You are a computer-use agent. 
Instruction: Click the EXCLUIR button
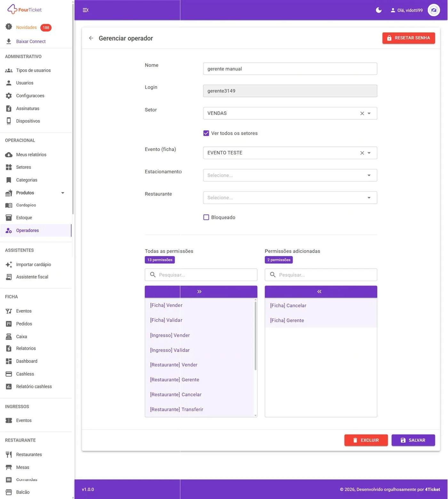[x=366, y=440]
